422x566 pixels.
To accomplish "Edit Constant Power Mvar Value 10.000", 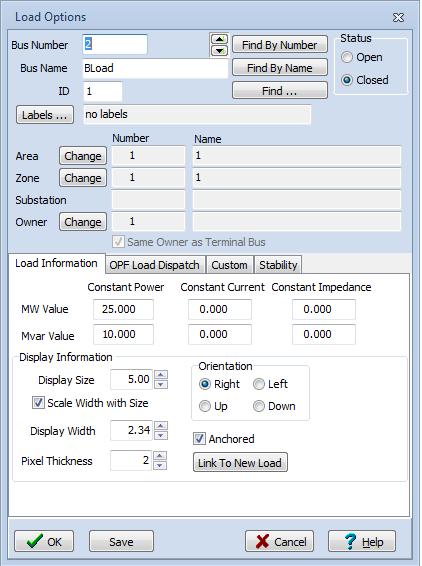I will (123, 334).
